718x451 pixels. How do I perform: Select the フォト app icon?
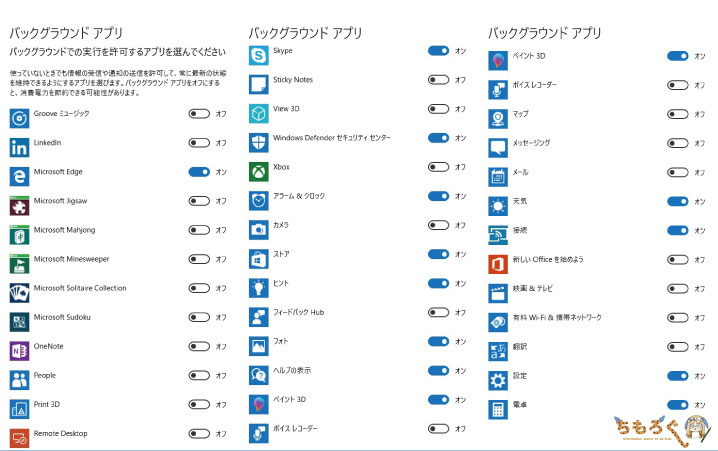click(x=259, y=347)
